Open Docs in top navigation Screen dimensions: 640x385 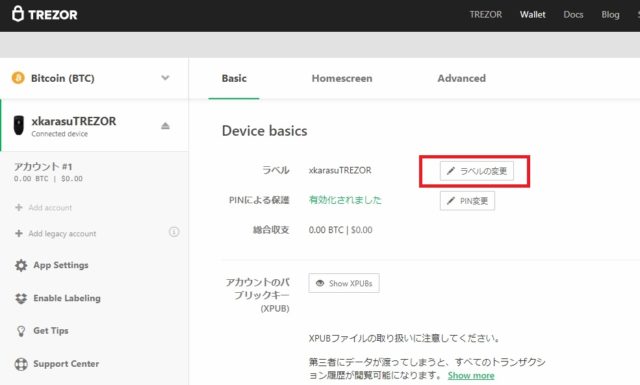tap(573, 15)
